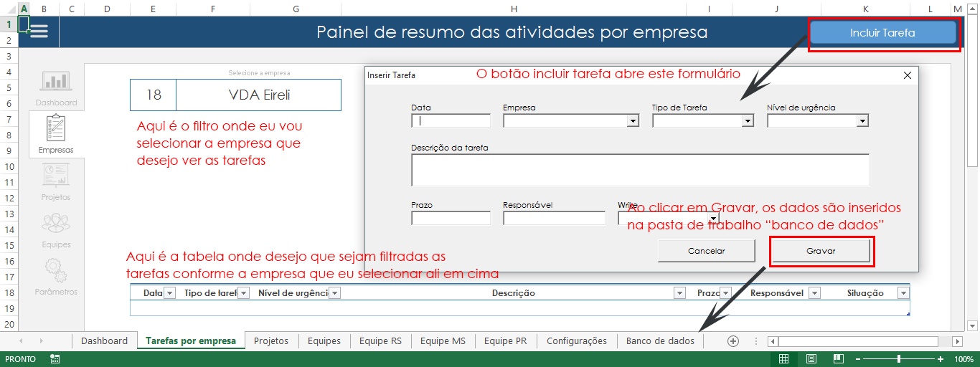The image size is (980, 367).
Task: Select the VDA Eireli company filter cell
Action: pos(259,95)
